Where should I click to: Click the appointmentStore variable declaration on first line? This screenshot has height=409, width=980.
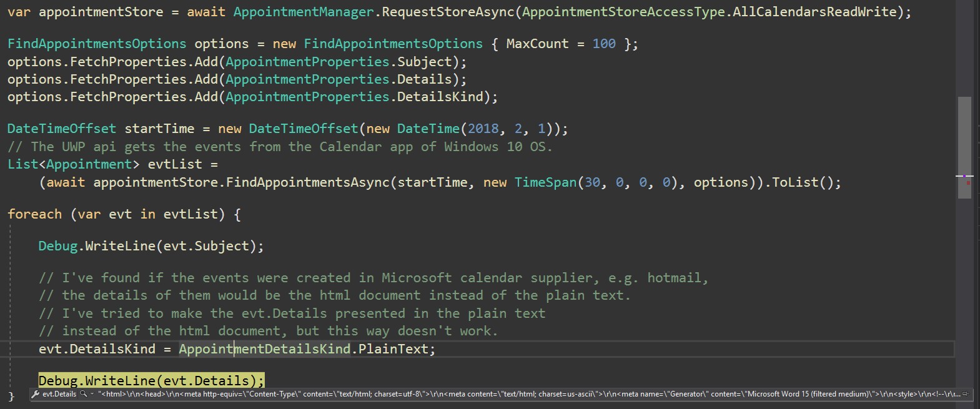(x=101, y=12)
